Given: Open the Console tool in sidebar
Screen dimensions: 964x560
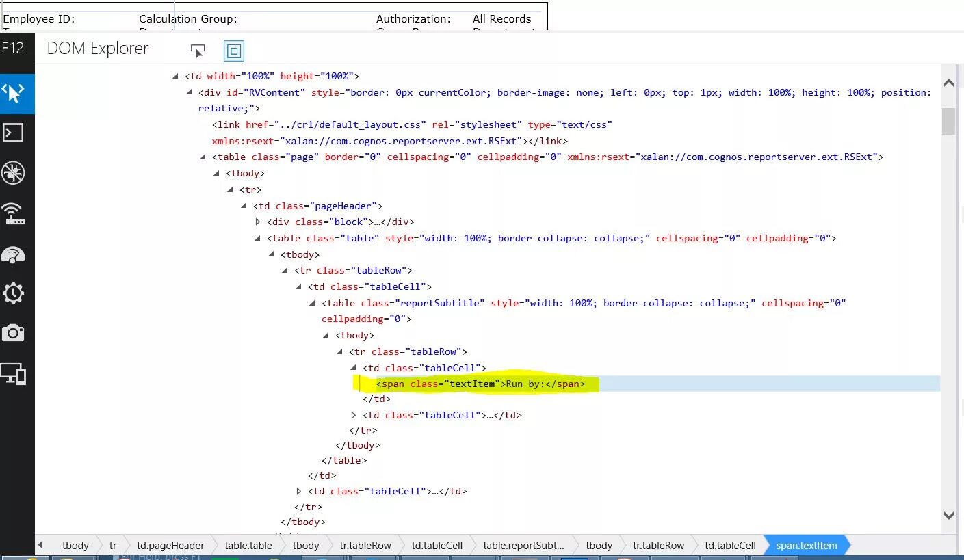Looking at the screenshot, I should pyautogui.click(x=14, y=133).
